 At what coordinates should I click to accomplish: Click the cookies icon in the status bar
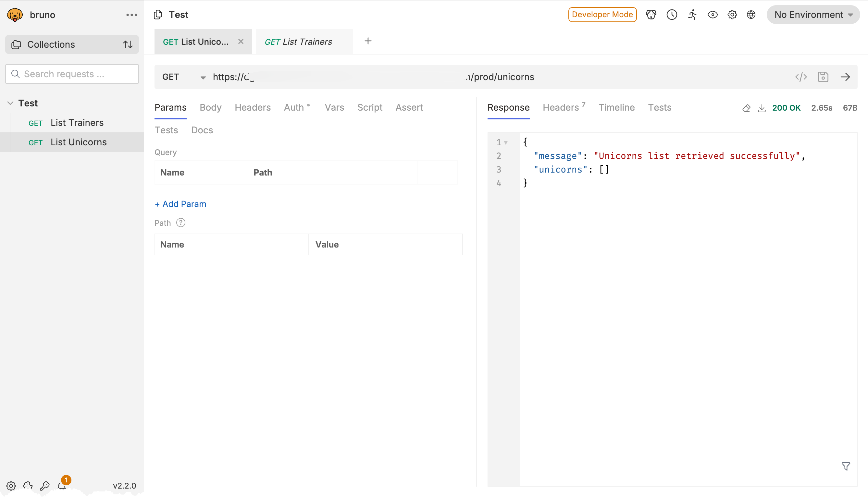pos(28,485)
